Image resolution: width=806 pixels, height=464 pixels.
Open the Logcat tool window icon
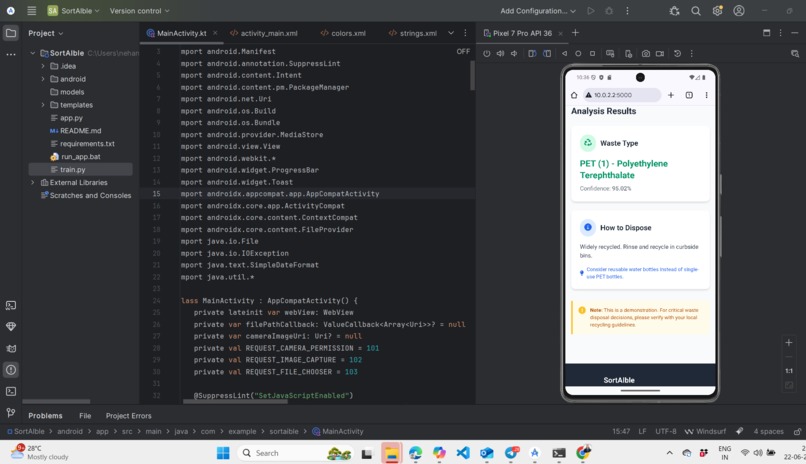click(11, 305)
